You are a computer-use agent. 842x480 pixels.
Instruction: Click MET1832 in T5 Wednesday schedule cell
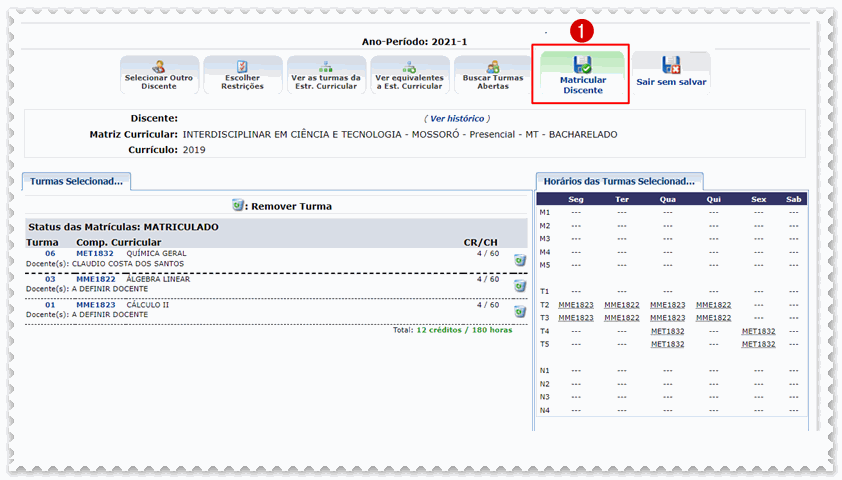click(x=667, y=344)
